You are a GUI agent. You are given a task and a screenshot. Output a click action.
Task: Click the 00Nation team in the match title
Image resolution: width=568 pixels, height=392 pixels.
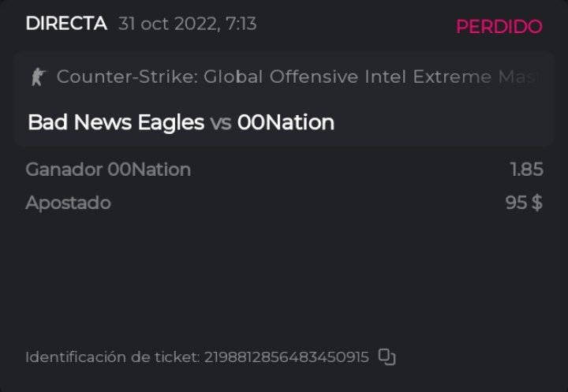pos(286,122)
